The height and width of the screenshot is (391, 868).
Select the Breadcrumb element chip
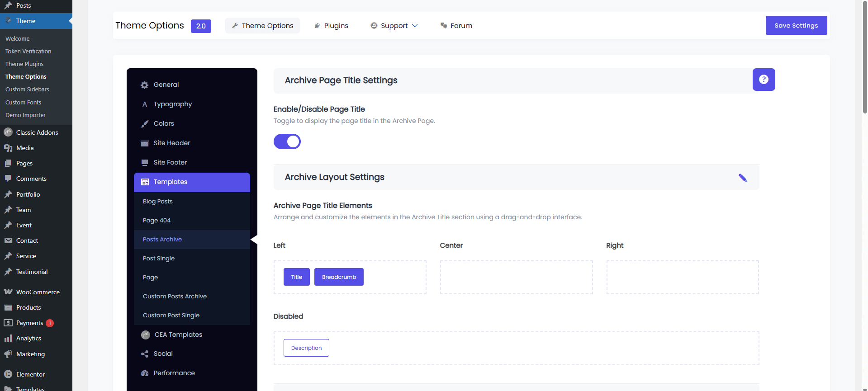pyautogui.click(x=339, y=277)
